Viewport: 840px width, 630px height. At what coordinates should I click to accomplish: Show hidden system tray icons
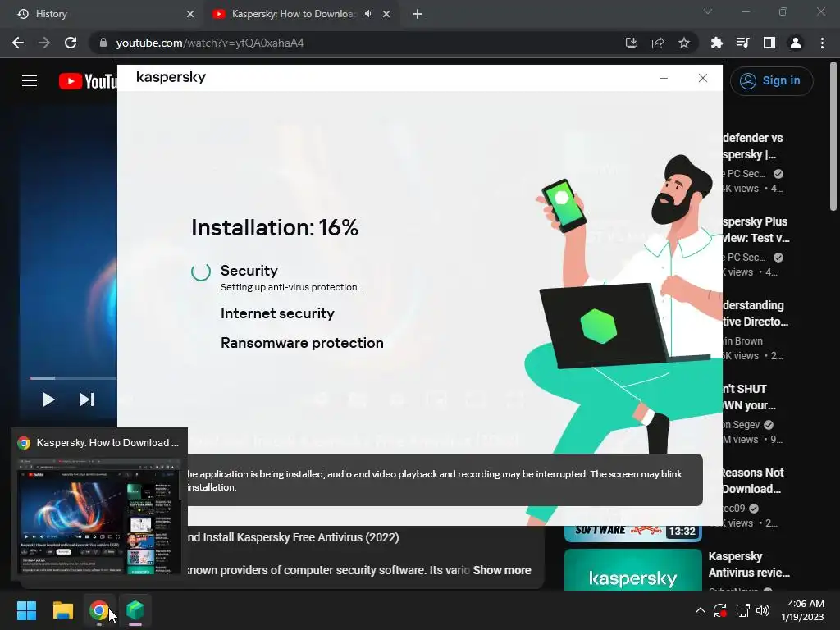(701, 610)
